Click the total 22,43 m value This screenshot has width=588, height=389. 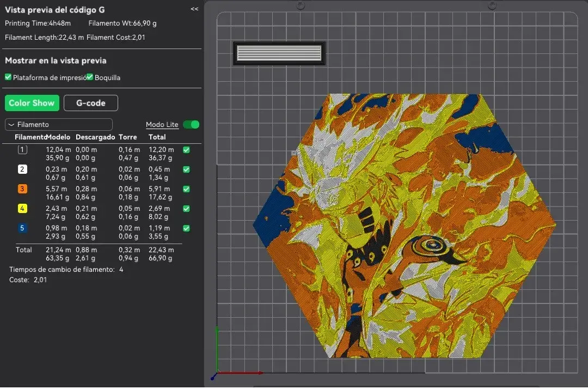[x=161, y=250]
